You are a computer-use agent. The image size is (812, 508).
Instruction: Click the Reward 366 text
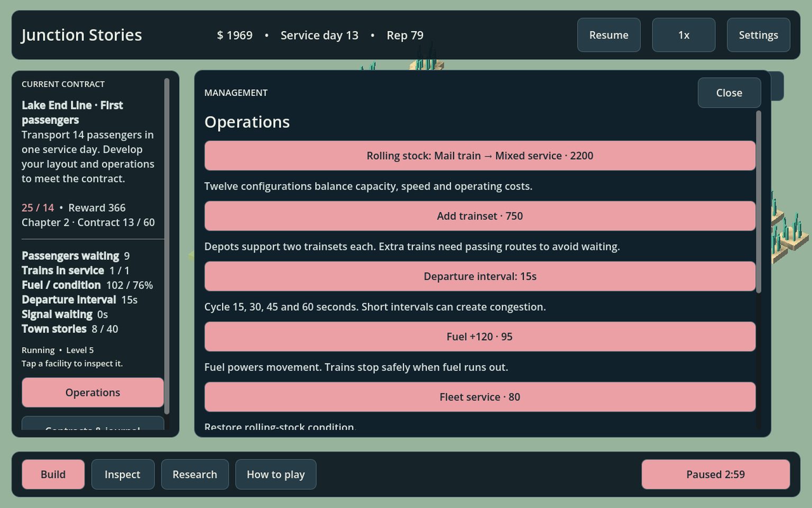97,208
